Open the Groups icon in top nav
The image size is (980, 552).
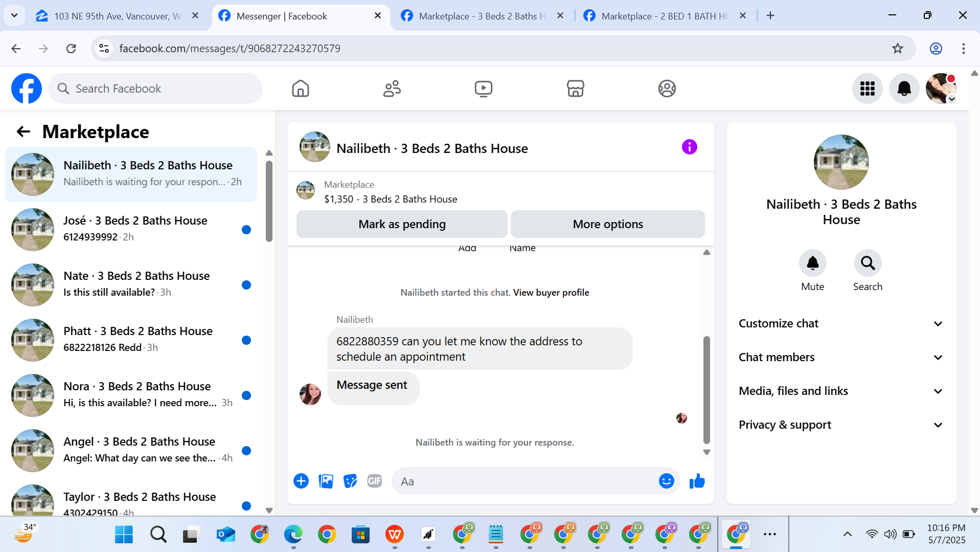point(667,89)
